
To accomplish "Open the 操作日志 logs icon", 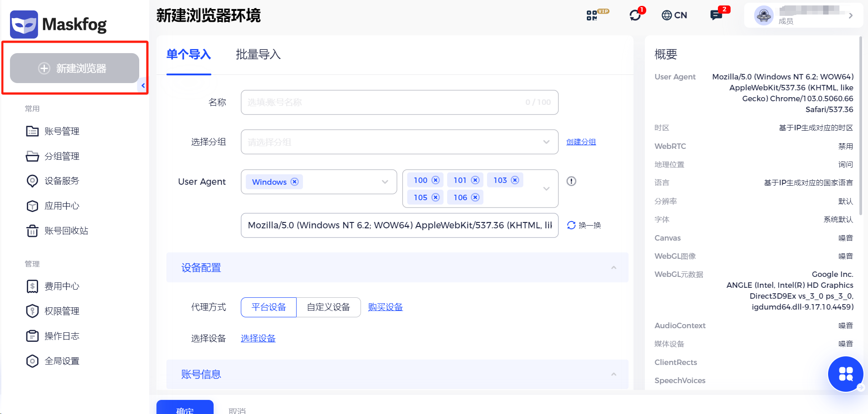I will click(x=32, y=335).
